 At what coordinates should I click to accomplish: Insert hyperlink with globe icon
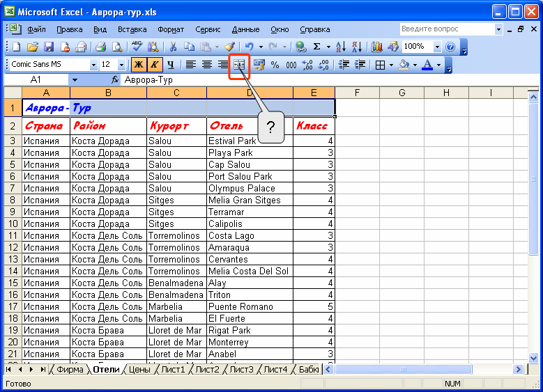tap(300, 47)
